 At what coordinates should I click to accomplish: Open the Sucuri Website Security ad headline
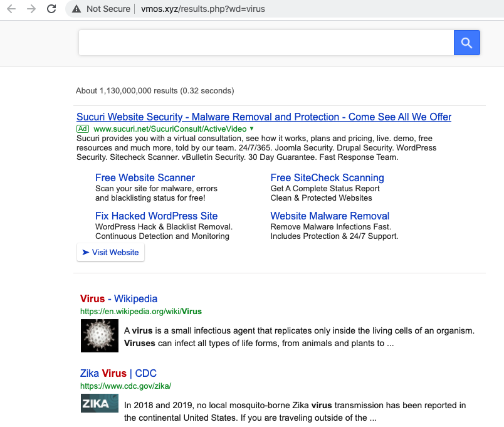[x=263, y=117]
